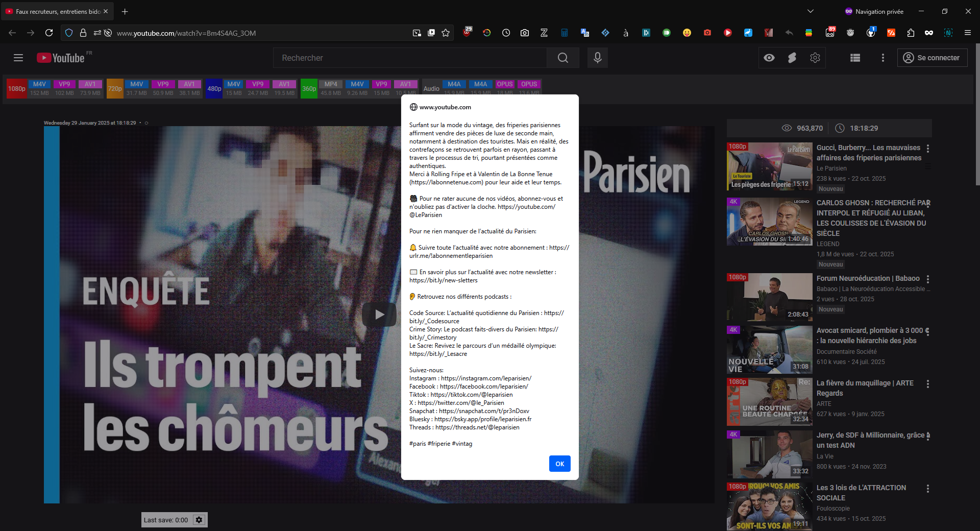Select the Faux recruteurs browser tab
This screenshot has width=980, height=531.
(57, 11)
